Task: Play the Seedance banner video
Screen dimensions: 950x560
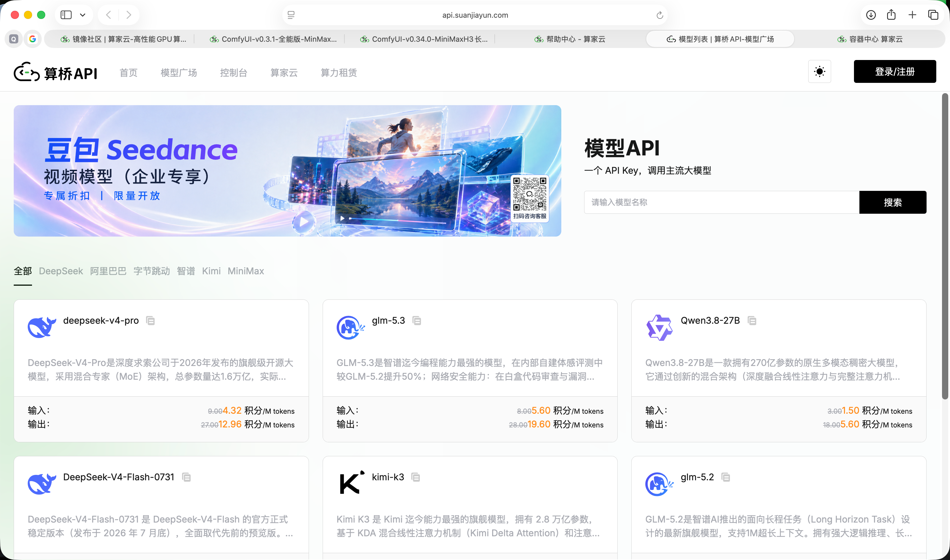Action: 304,222
